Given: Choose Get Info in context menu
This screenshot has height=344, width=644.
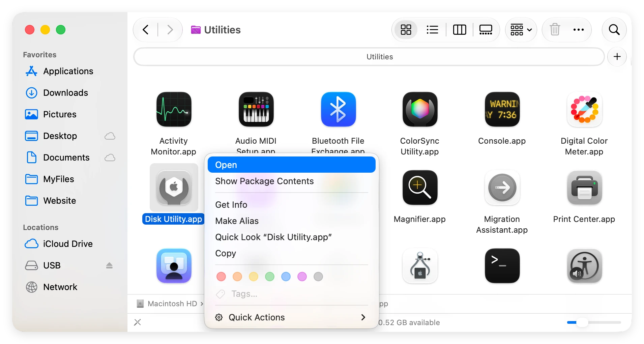Looking at the screenshot, I should (x=291, y=205).
